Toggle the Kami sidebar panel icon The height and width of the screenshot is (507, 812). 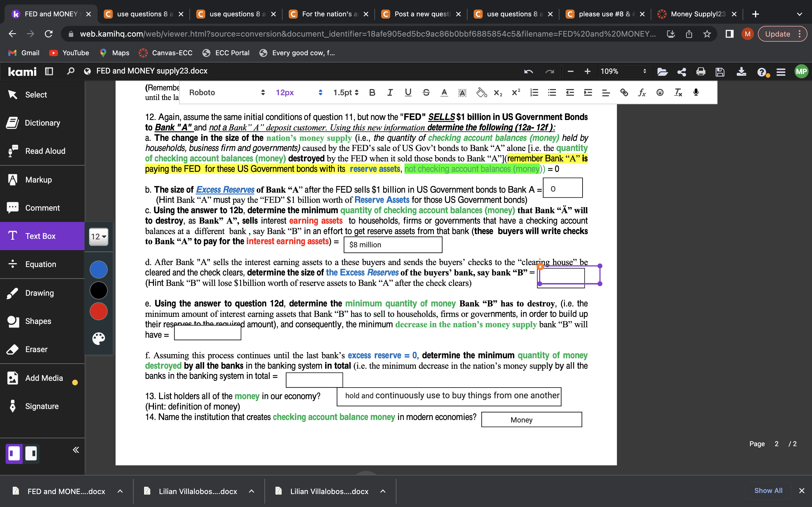[x=49, y=71]
